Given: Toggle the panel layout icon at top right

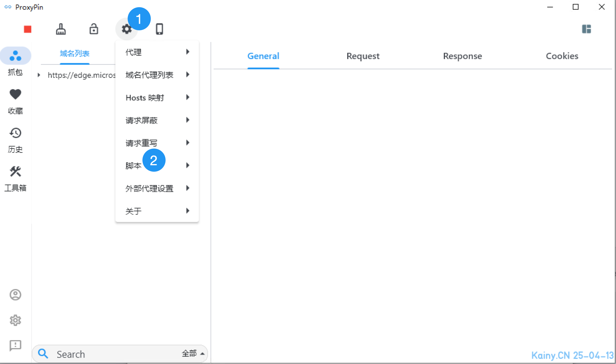Looking at the screenshot, I should [x=586, y=29].
